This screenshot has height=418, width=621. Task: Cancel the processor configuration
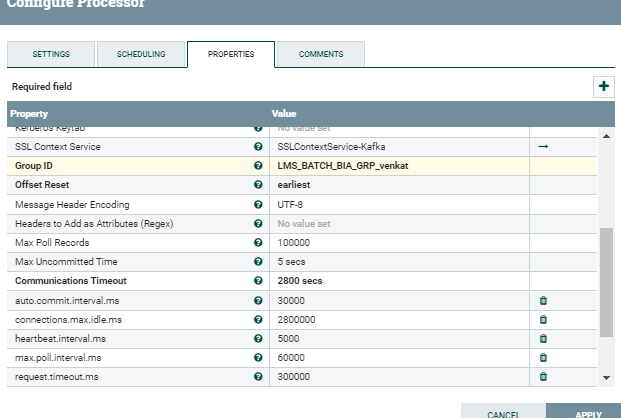503,412
